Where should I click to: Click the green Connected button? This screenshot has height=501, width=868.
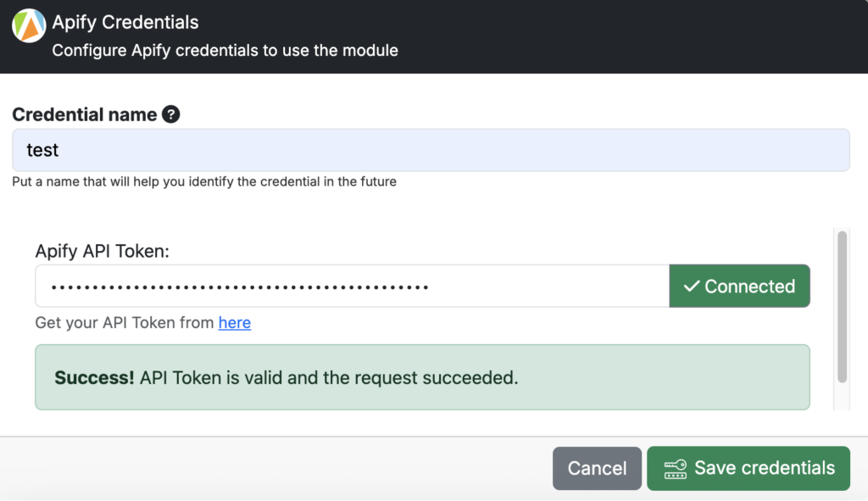tap(739, 287)
